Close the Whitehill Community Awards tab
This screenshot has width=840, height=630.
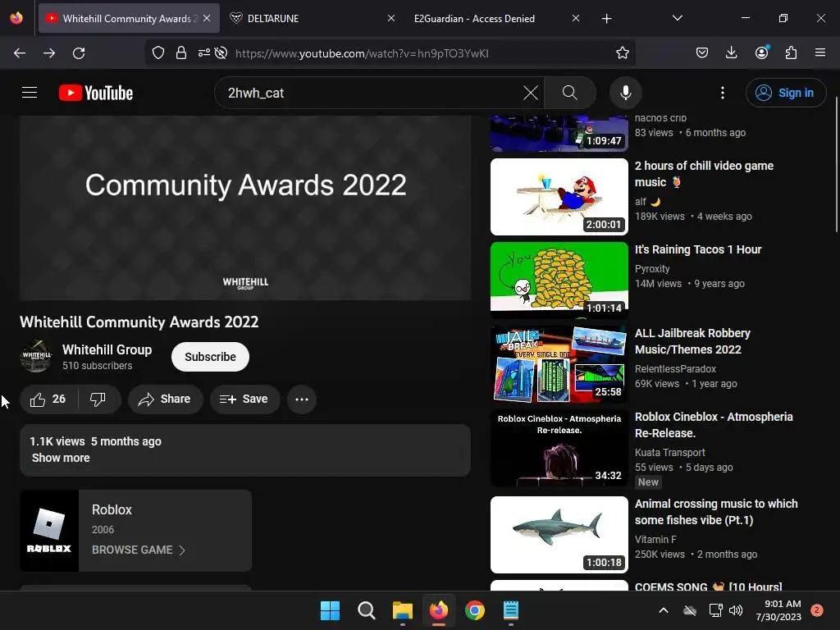[207, 18]
